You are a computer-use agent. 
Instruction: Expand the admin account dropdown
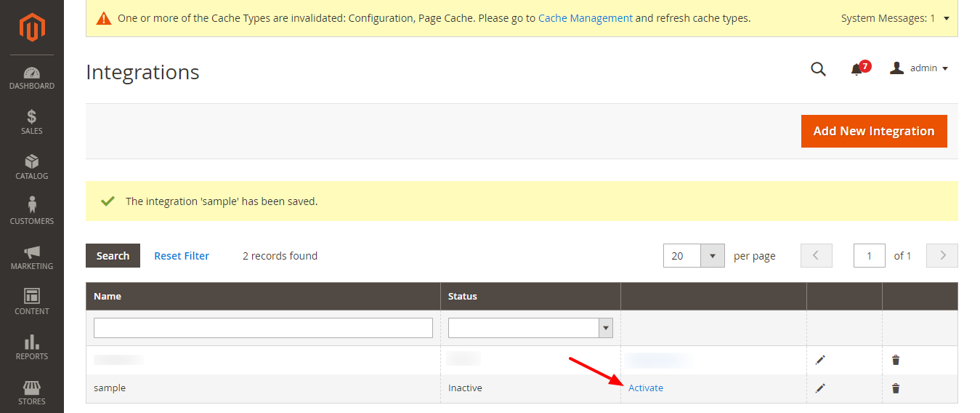[x=920, y=68]
